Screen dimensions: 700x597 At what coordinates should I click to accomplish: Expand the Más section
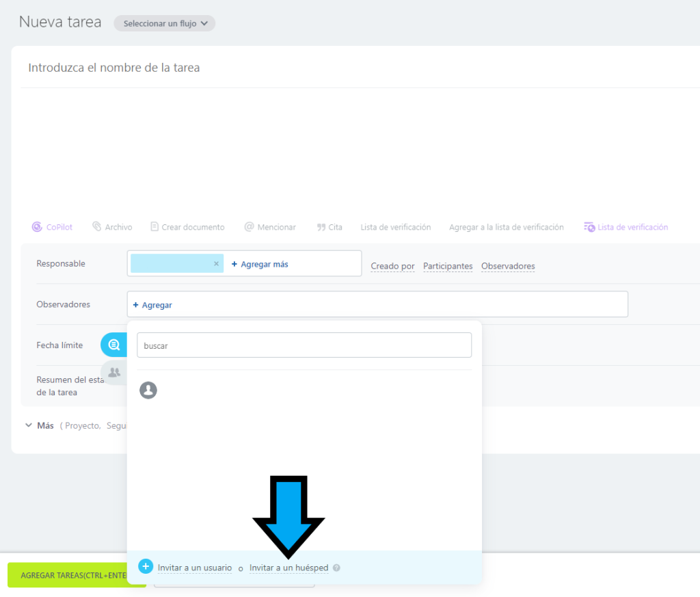click(40, 425)
